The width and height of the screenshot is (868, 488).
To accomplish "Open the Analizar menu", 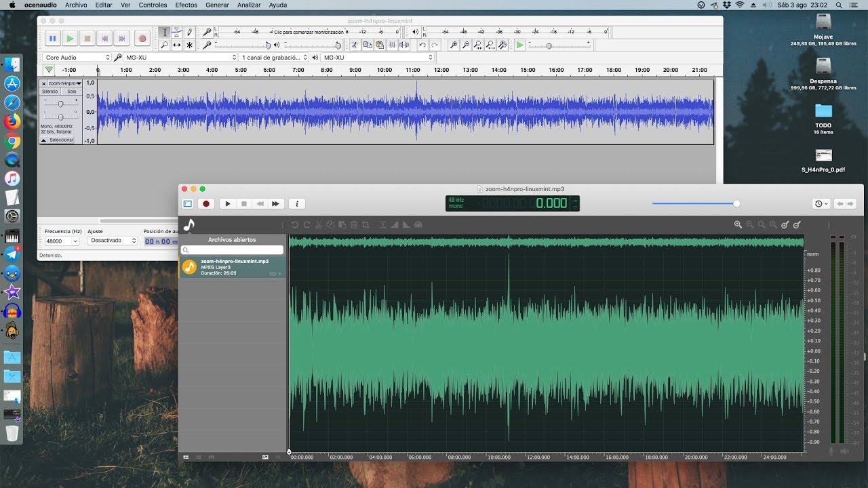I will point(249,5).
